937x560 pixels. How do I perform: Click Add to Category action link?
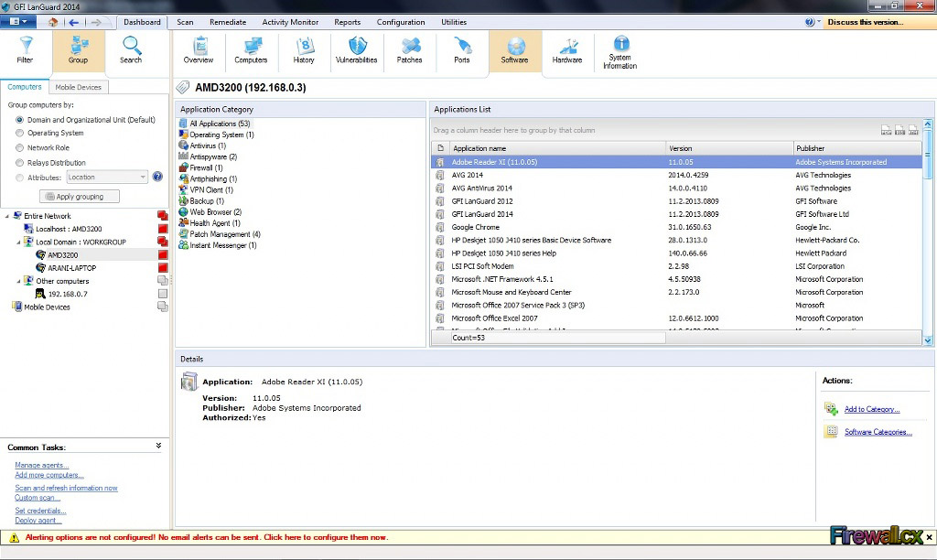[872, 409]
